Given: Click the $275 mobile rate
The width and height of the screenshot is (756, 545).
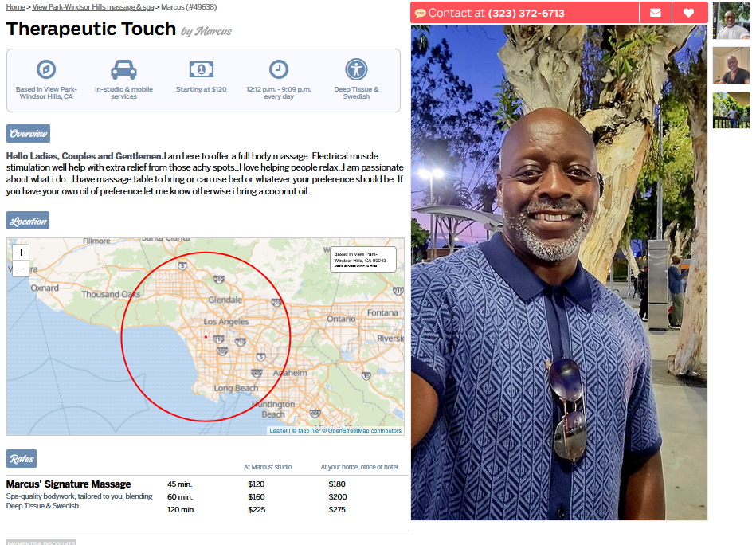Looking at the screenshot, I should [337, 510].
